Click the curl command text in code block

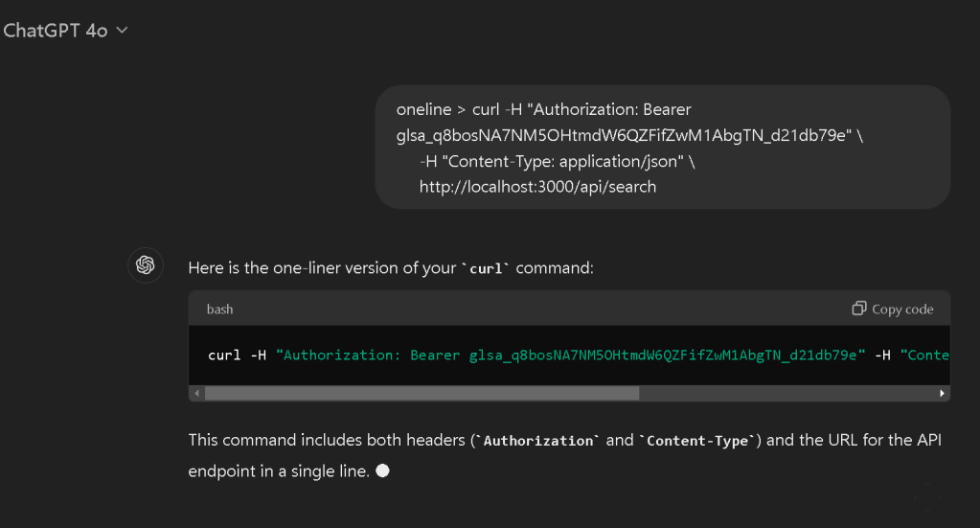[x=578, y=355]
